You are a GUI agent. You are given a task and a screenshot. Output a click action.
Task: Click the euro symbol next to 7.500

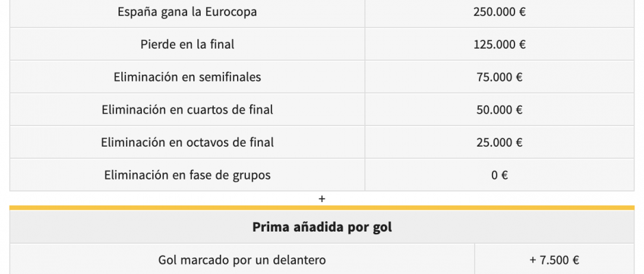tap(575, 260)
